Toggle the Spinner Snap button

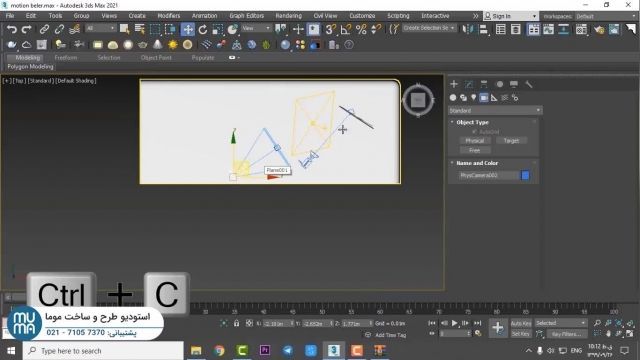376,29
